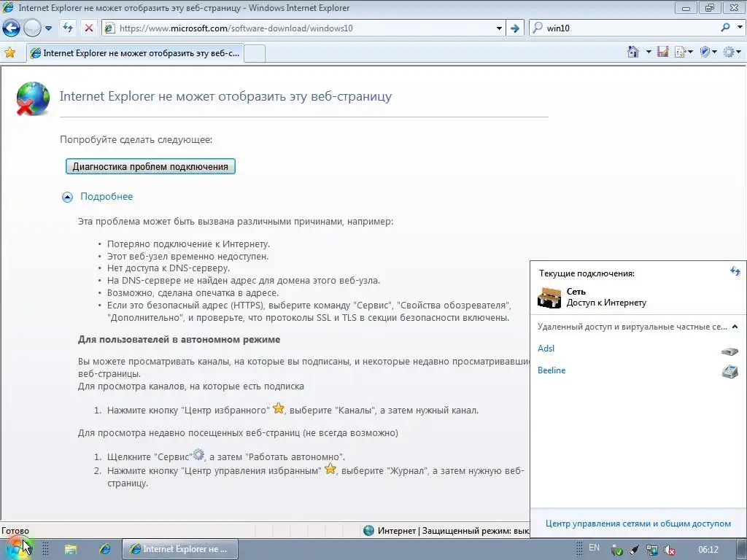This screenshot has height=560, width=747.
Task: Click the Adsl modem icon
Action: (729, 351)
